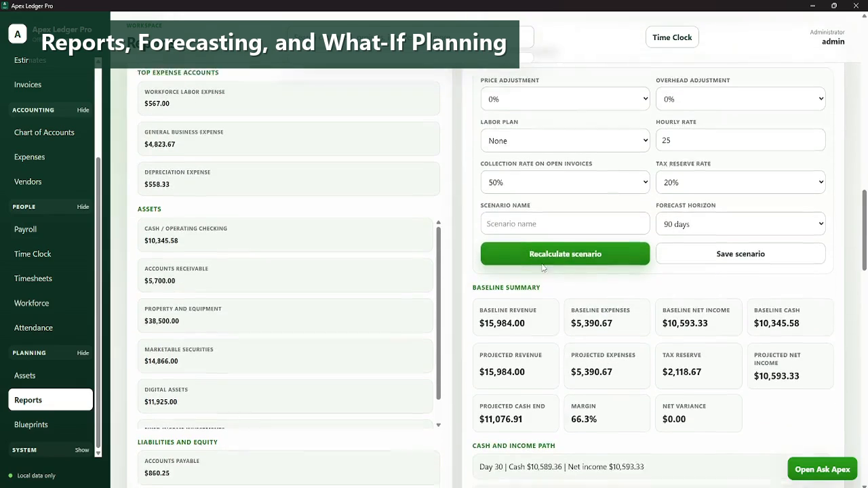Image resolution: width=868 pixels, height=488 pixels.
Task: Click the Projected Revenue card
Action: (515, 366)
